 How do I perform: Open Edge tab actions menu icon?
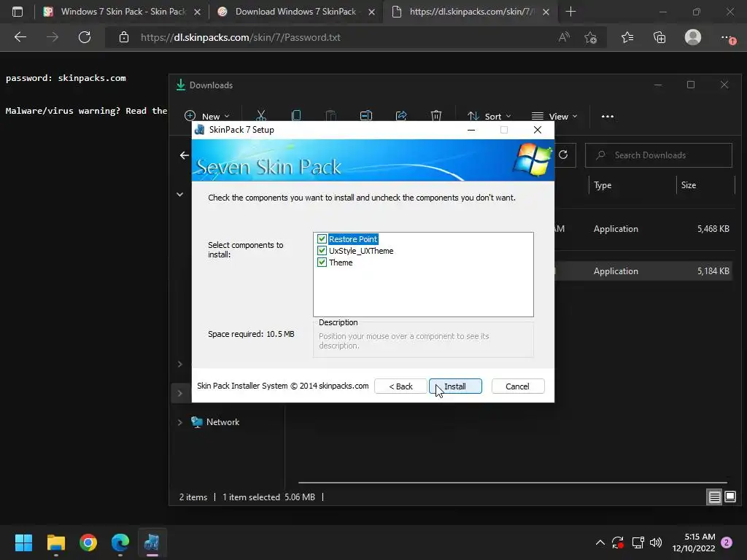(x=18, y=12)
